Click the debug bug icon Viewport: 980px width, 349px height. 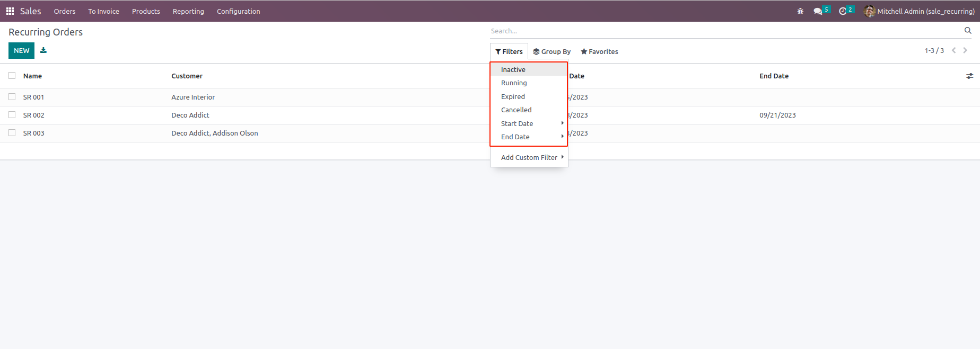click(800, 11)
